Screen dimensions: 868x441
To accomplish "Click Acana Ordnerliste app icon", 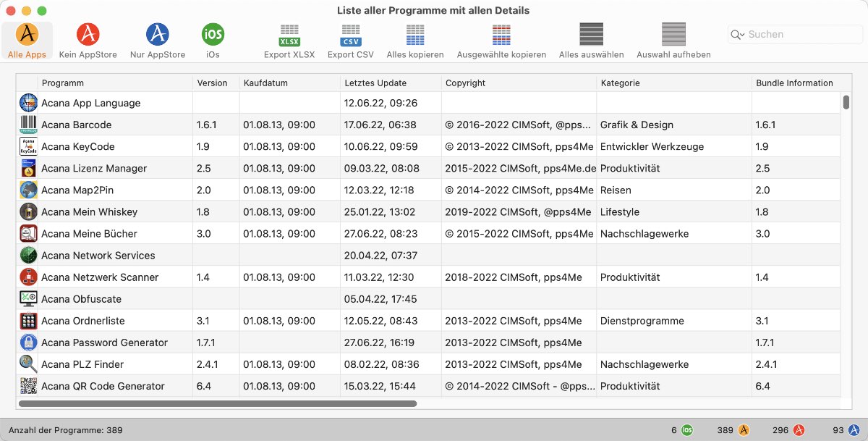I will coord(28,320).
